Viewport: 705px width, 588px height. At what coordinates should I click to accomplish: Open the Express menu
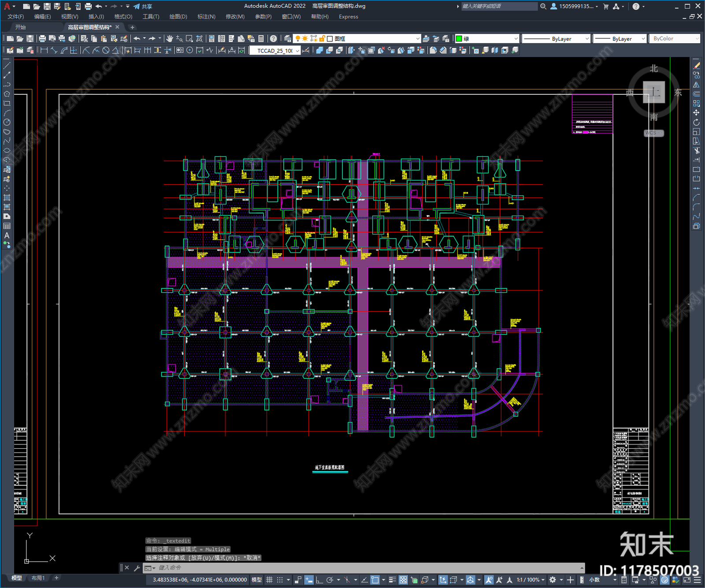coord(348,17)
